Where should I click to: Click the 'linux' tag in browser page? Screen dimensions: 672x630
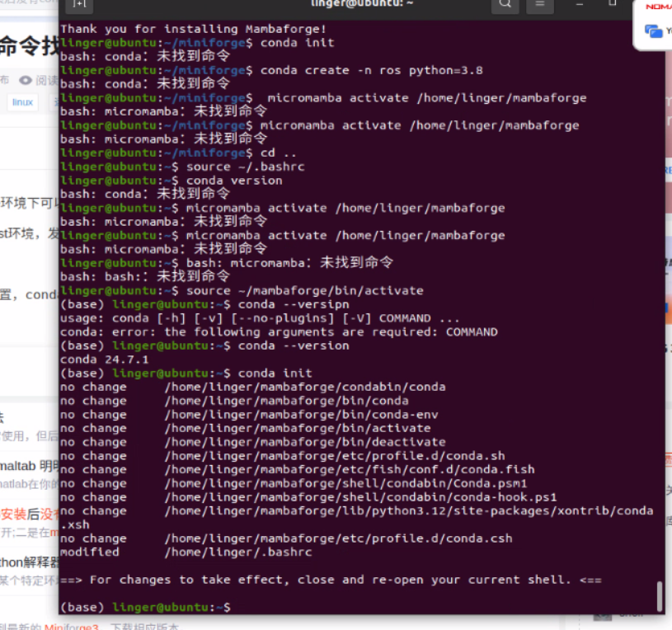pos(22,102)
